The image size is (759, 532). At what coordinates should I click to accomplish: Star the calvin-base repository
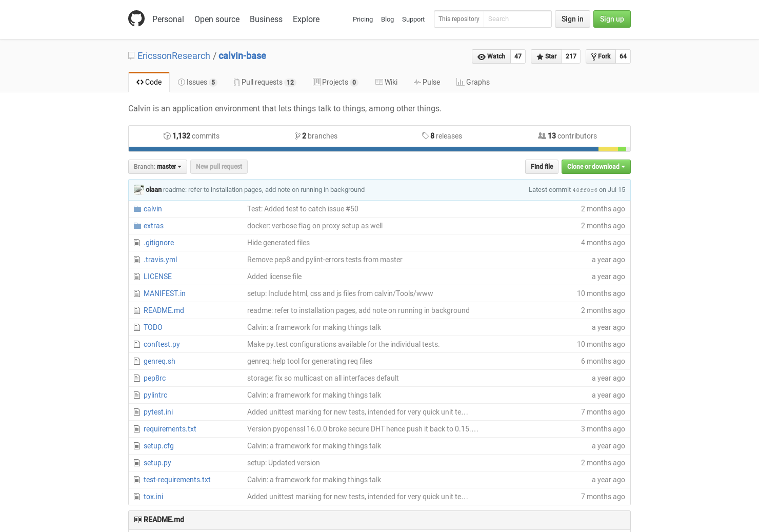click(x=547, y=56)
